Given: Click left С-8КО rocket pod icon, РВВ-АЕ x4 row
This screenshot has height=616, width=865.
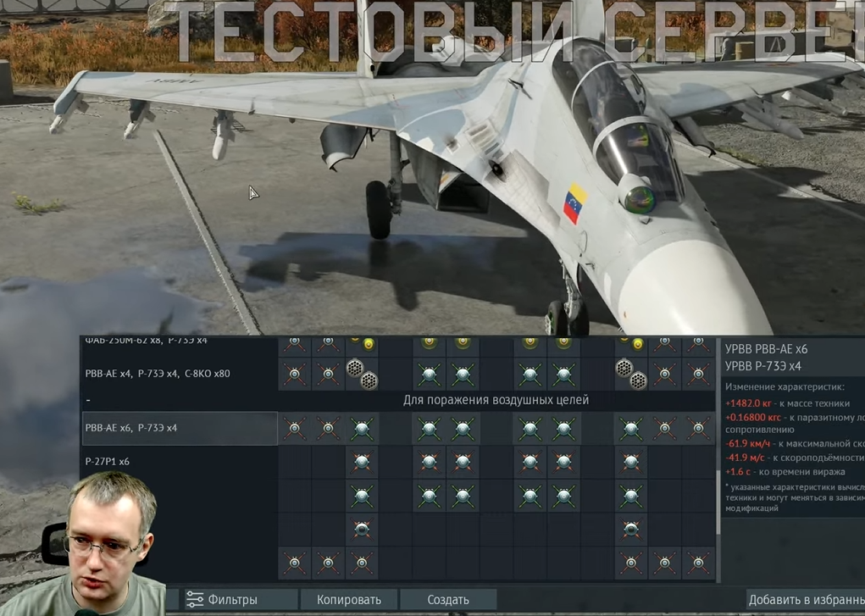Looking at the screenshot, I should pyautogui.click(x=362, y=374).
